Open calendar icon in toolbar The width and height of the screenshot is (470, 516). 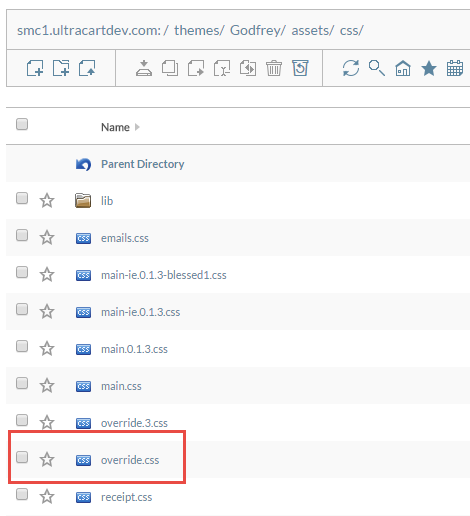coord(455,68)
